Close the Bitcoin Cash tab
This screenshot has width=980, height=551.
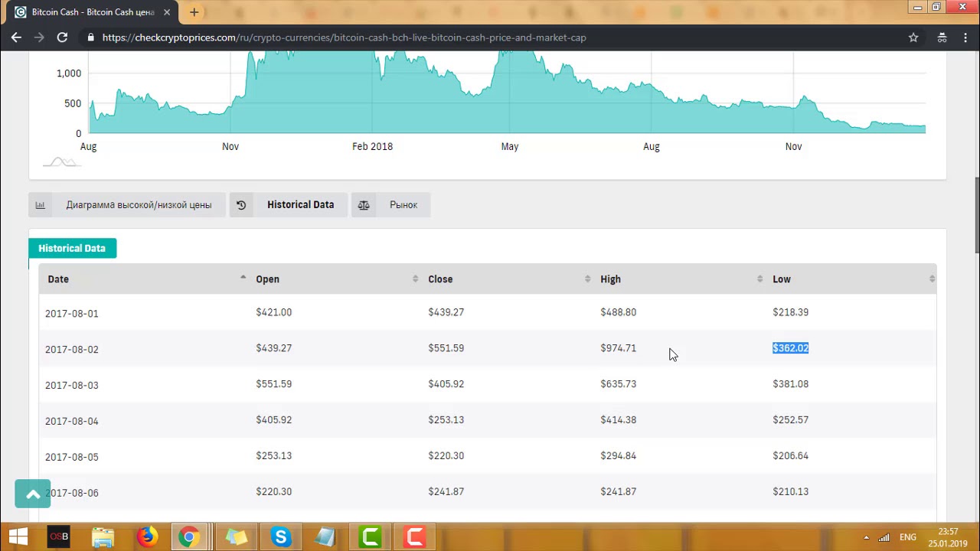click(167, 12)
